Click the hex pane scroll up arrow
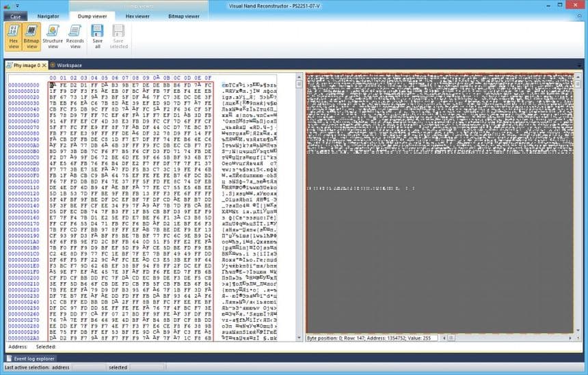The height and width of the screenshot is (375, 588). 299,77
